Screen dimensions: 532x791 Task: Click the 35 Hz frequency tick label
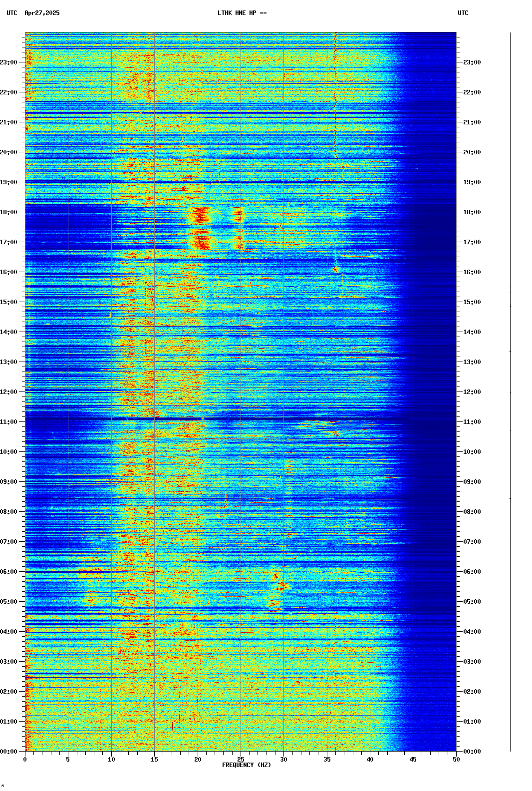[327, 760]
